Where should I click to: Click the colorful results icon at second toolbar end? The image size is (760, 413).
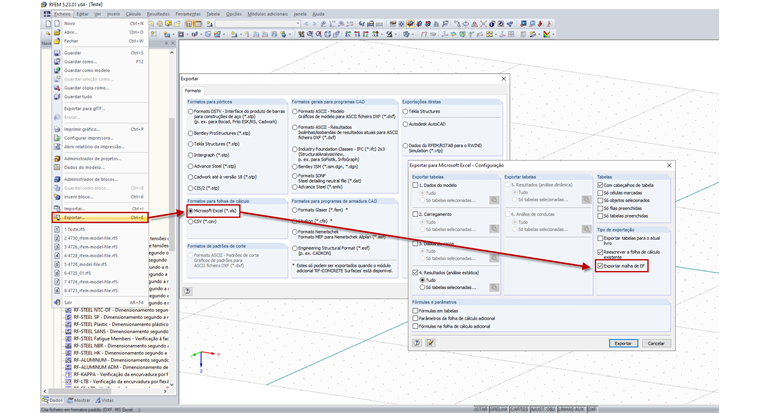coord(547,34)
